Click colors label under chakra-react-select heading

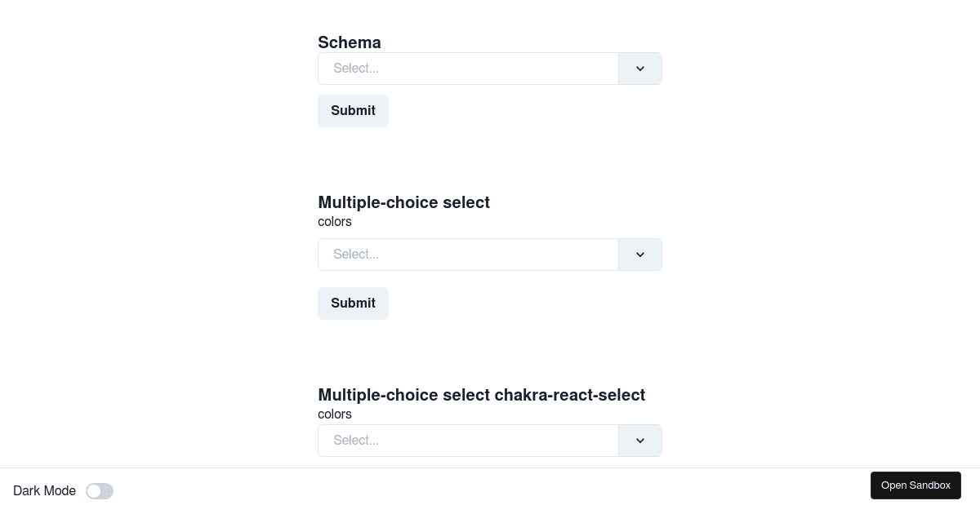click(335, 414)
